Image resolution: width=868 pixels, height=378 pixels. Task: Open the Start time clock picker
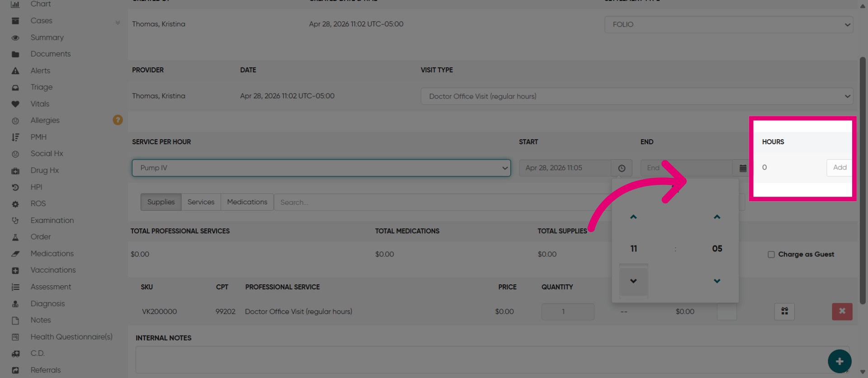click(622, 168)
